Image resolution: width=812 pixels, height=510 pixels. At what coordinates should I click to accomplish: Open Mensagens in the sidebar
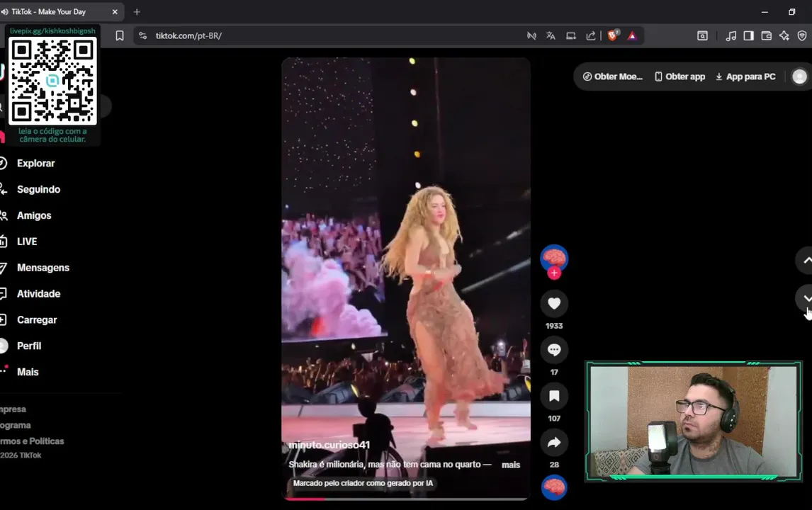(x=43, y=268)
